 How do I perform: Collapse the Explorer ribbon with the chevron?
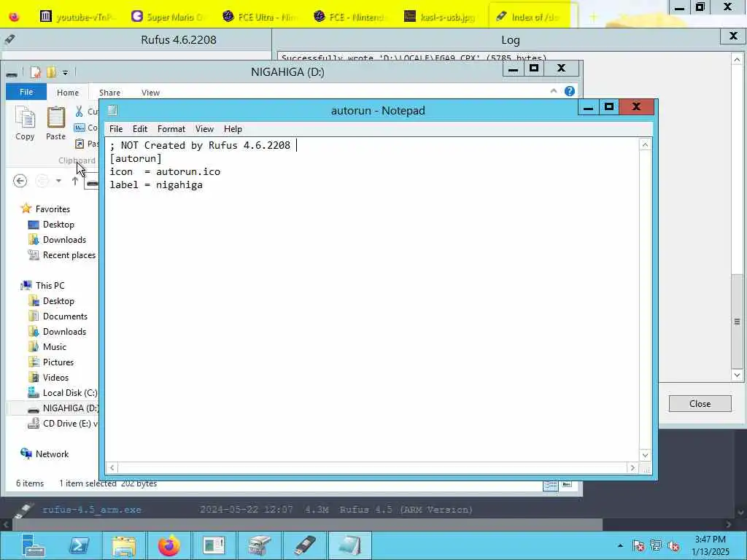click(x=554, y=91)
